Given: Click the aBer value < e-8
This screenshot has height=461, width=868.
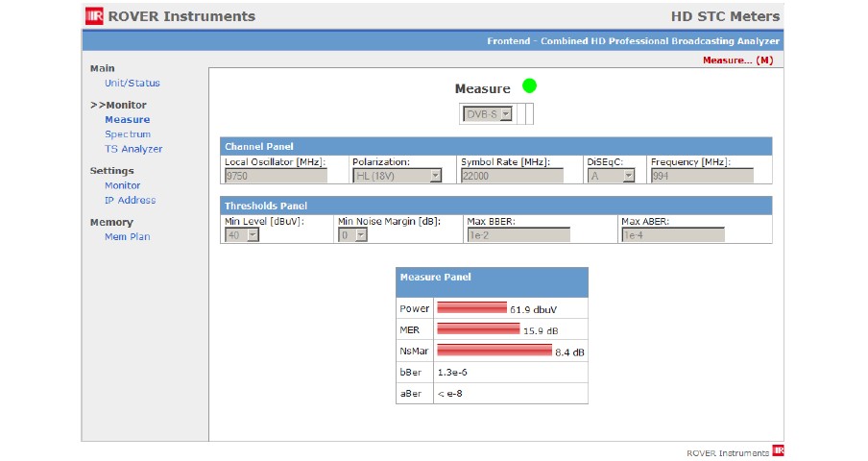Looking at the screenshot, I should click(450, 394).
